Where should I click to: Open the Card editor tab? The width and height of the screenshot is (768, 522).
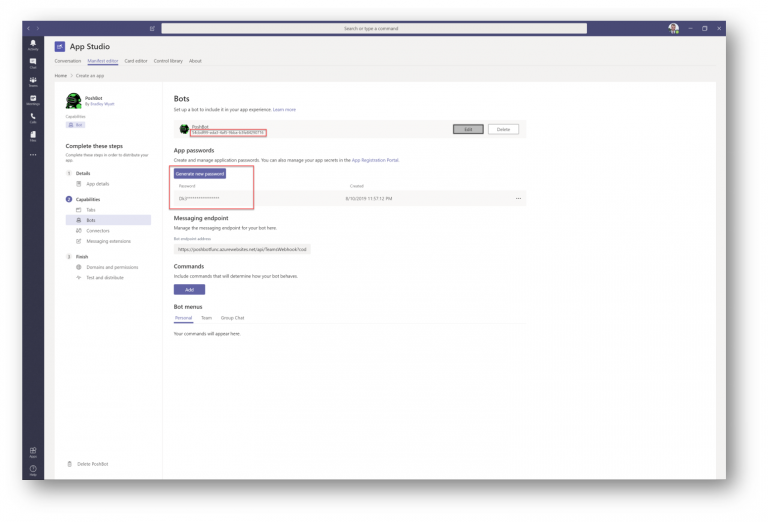[136, 61]
